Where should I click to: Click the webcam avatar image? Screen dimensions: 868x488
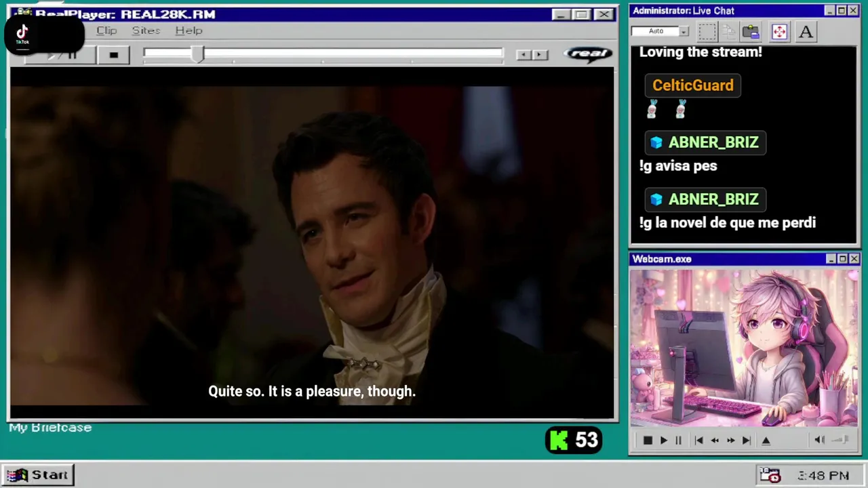click(x=744, y=348)
